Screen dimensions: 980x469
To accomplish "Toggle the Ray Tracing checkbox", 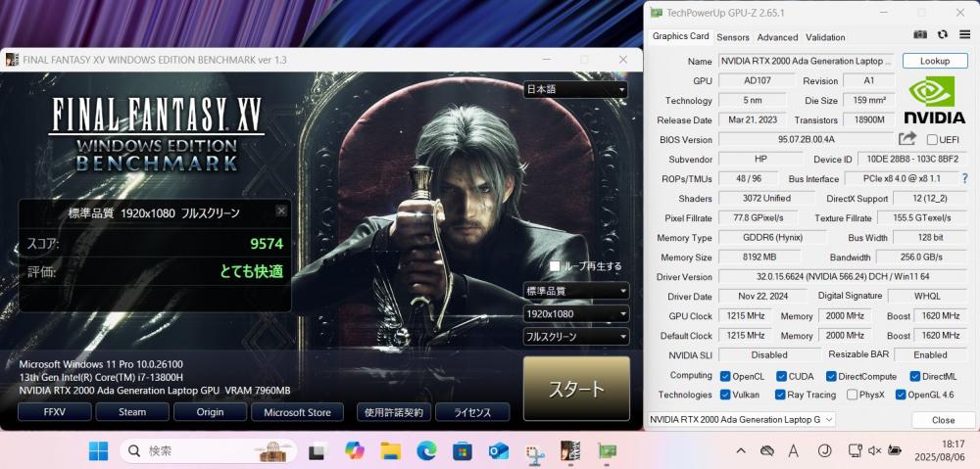I will [x=780, y=395].
